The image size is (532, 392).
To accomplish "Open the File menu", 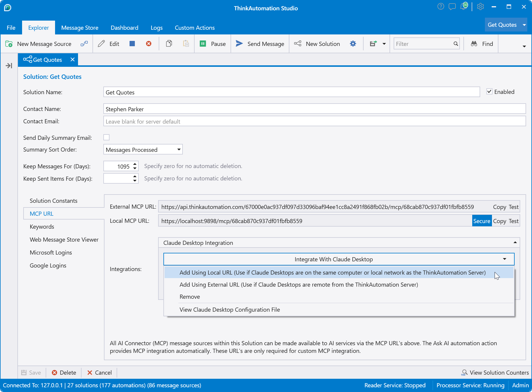I will pyautogui.click(x=11, y=28).
